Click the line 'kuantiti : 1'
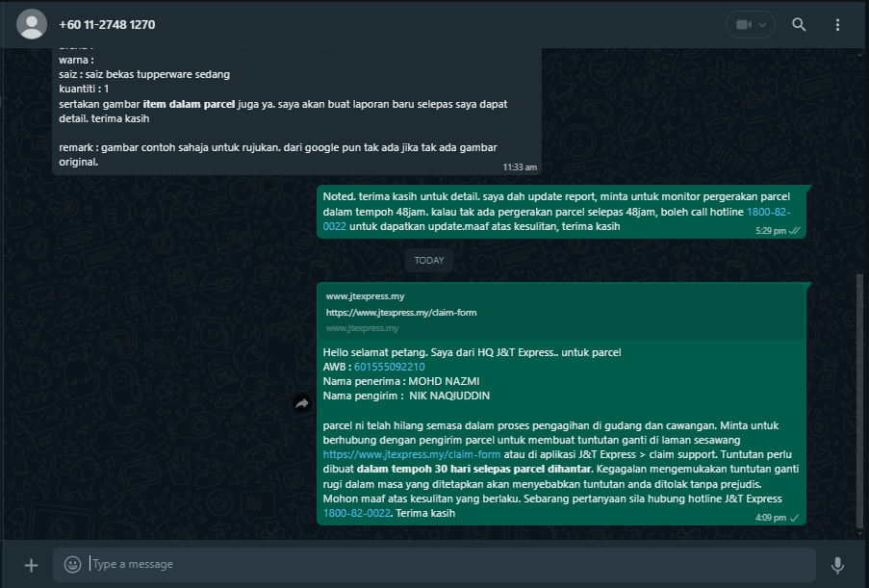Screen dimensions: 869x588 point(84,89)
